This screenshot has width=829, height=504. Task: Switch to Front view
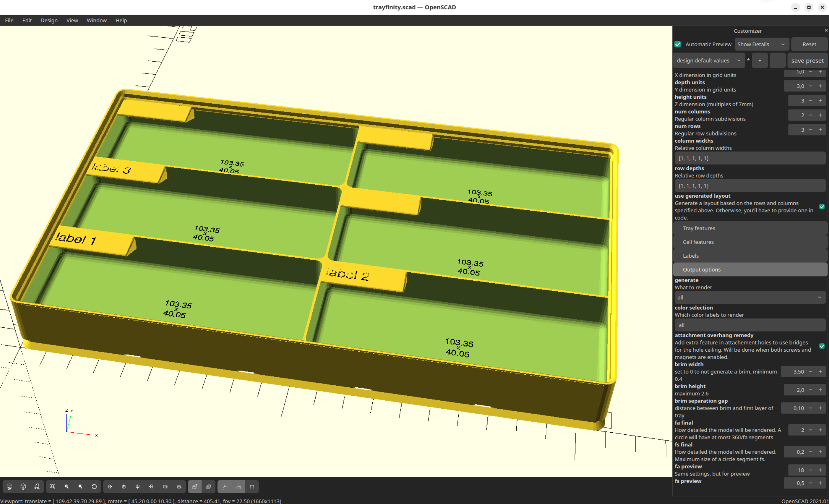(165, 486)
